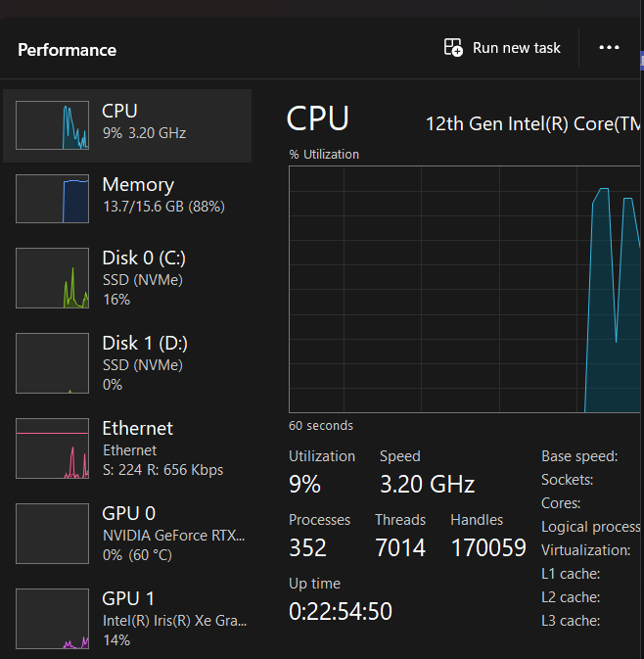The height and width of the screenshot is (659, 644).
Task: Click the CPU utilization graph area
Action: click(465, 289)
